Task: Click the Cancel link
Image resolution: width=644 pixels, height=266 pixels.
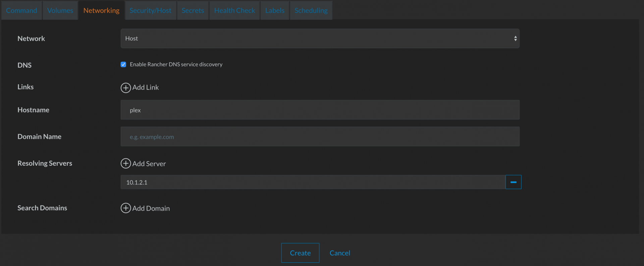Action: pyautogui.click(x=340, y=253)
